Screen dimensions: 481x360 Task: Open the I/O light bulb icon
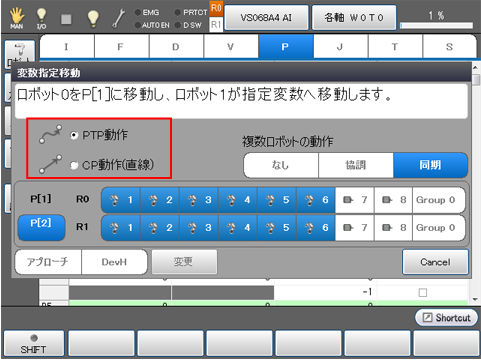tap(41, 18)
